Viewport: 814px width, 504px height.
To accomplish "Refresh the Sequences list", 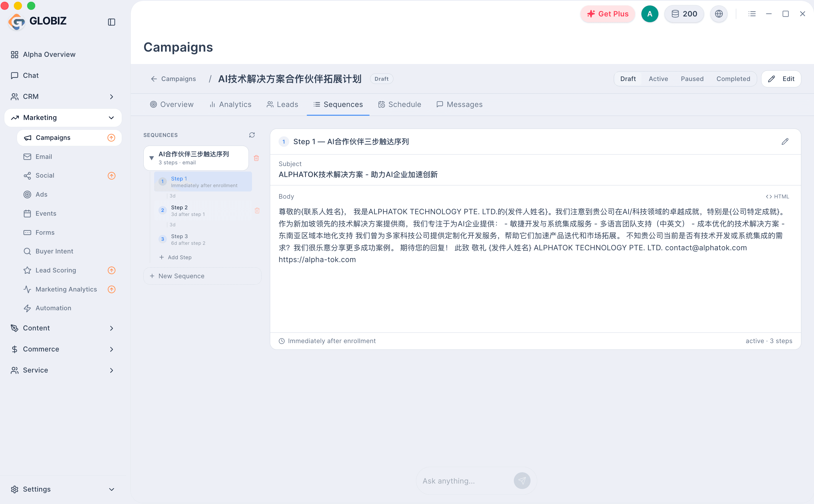I will (x=252, y=135).
